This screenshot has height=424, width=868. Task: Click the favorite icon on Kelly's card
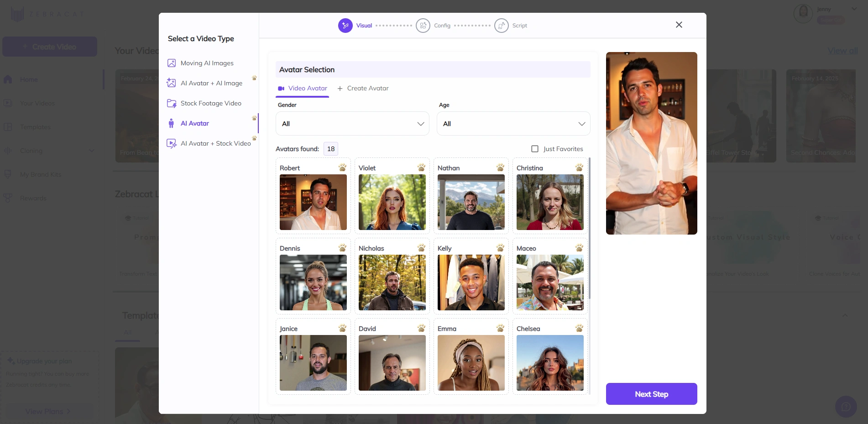pyautogui.click(x=500, y=248)
